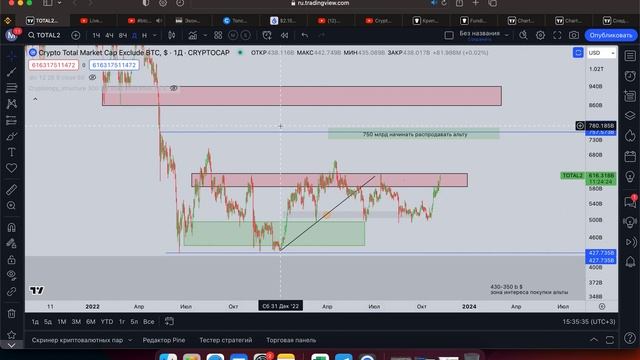Image resolution: width=640 pixels, height=360 pixels.
Task: Open select layout square icon
Action: [449, 36]
